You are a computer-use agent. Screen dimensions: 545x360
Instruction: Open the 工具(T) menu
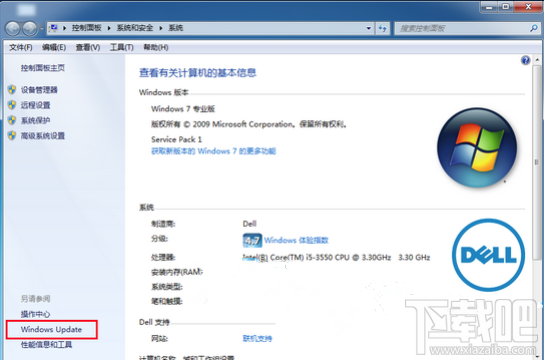point(122,47)
